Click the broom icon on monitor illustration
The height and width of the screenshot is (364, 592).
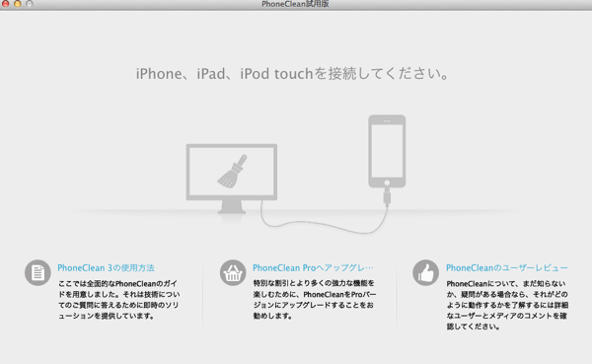tap(232, 172)
